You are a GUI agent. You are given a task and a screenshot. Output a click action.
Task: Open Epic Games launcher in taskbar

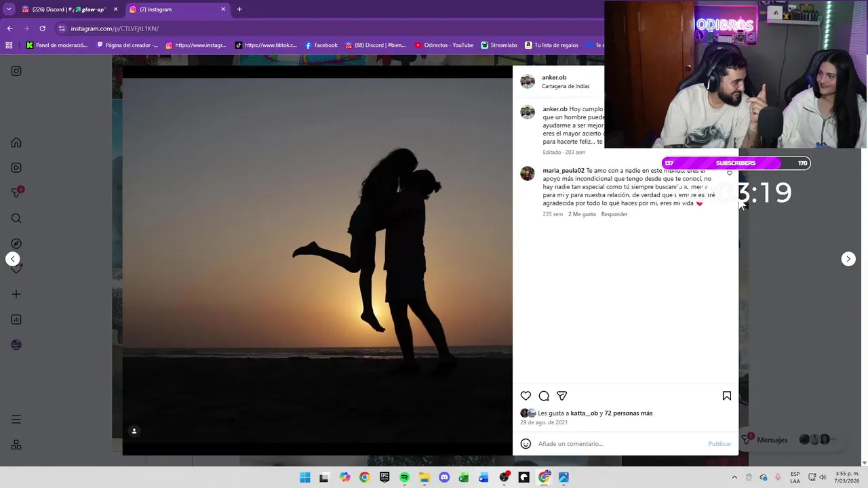[x=384, y=477]
